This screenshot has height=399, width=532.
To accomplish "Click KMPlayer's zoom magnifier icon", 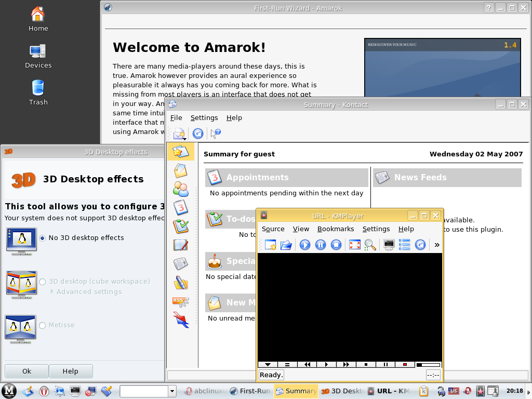I will point(370,245).
